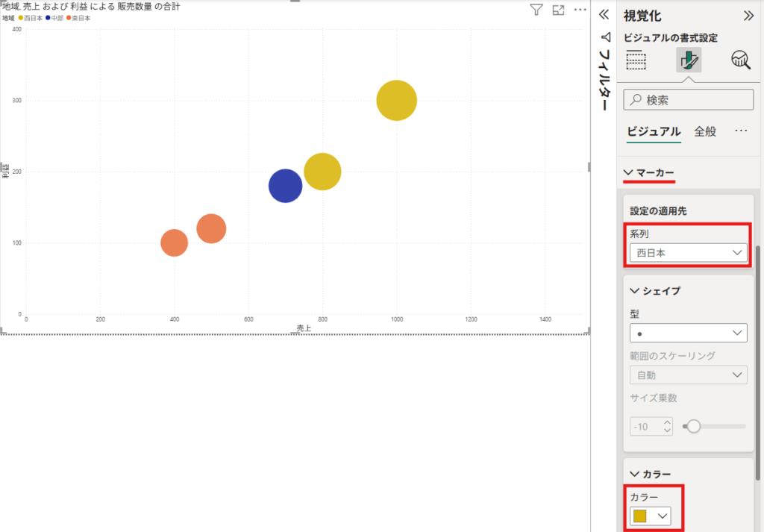Viewport: 764px width, 532px height.
Task: Switch to the 全般 tab
Action: click(x=705, y=131)
